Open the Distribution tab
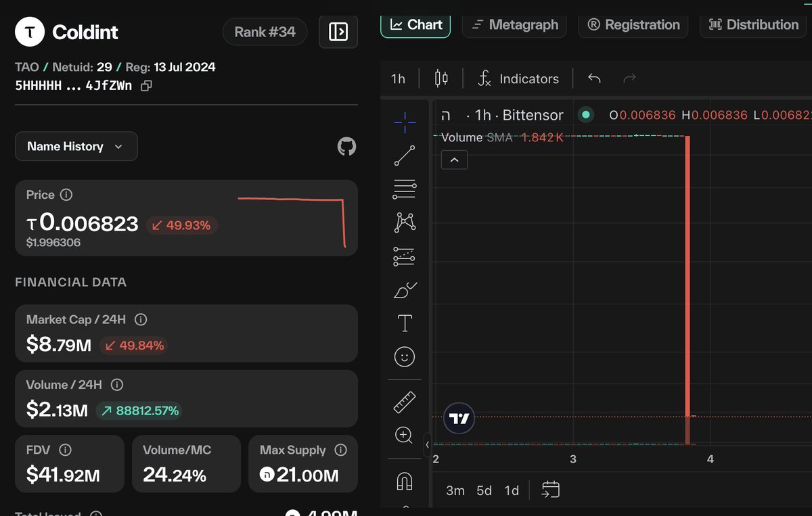The image size is (812, 516). [x=754, y=24]
